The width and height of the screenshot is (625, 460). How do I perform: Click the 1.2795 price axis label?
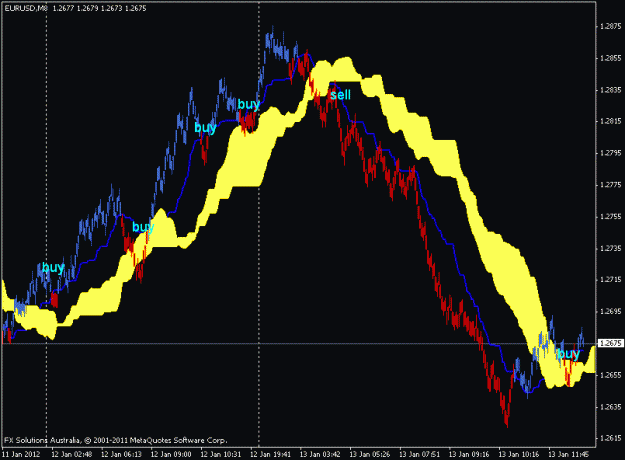pos(610,153)
